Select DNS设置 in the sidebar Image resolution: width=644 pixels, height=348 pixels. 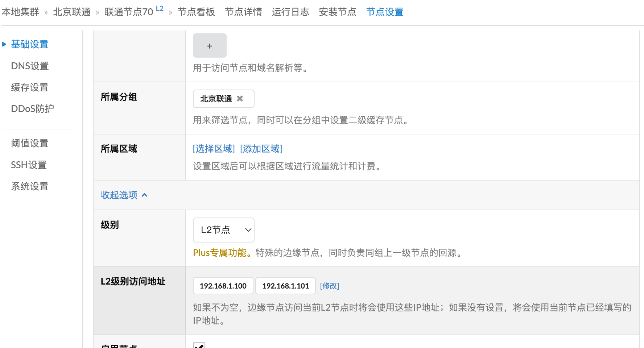(x=30, y=66)
